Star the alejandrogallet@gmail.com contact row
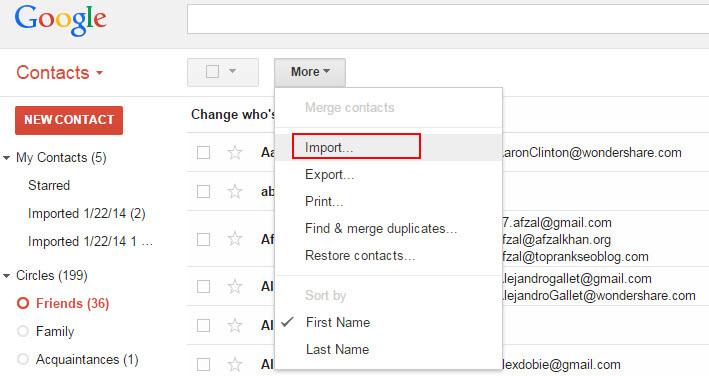The image size is (709, 376). (235, 286)
